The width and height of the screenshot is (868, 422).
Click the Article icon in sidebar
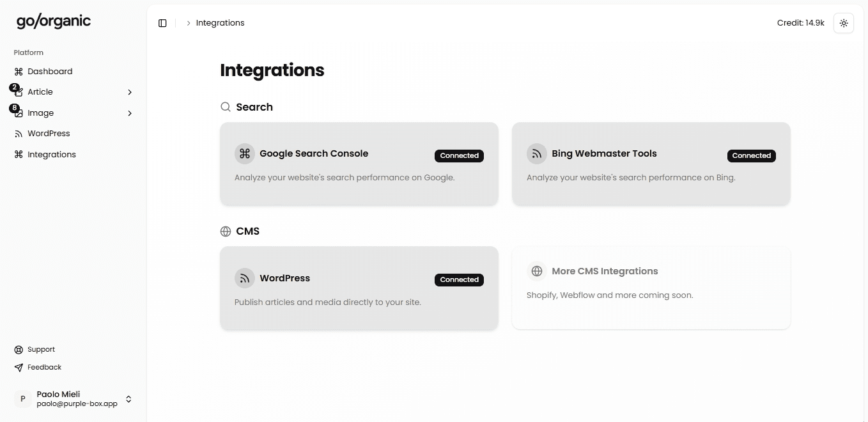tap(19, 93)
